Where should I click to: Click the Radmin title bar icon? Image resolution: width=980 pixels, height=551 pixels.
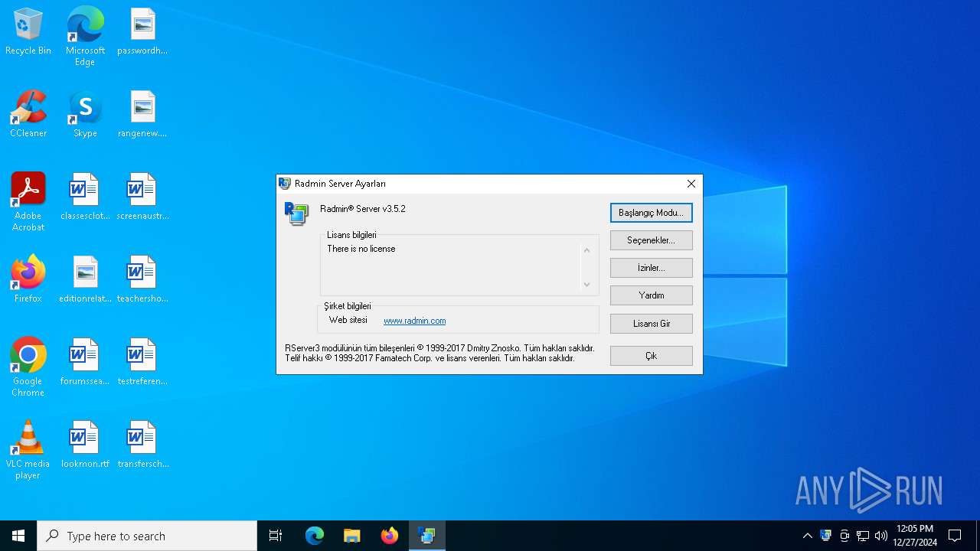(x=285, y=184)
